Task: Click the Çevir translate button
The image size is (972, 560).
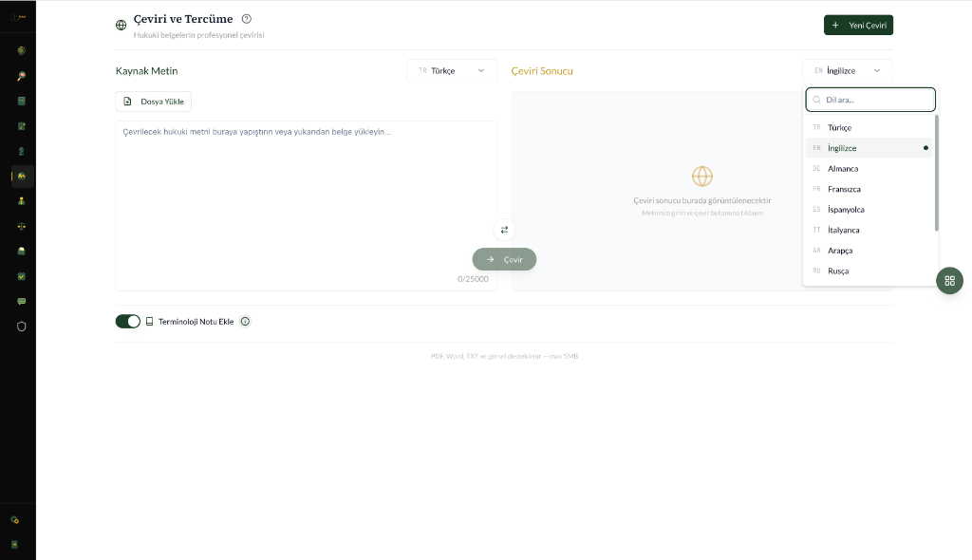Action: click(504, 259)
